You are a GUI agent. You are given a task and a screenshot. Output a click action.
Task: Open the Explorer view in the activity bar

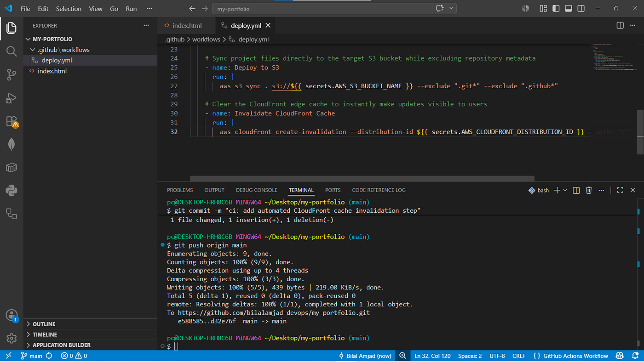click(11, 28)
